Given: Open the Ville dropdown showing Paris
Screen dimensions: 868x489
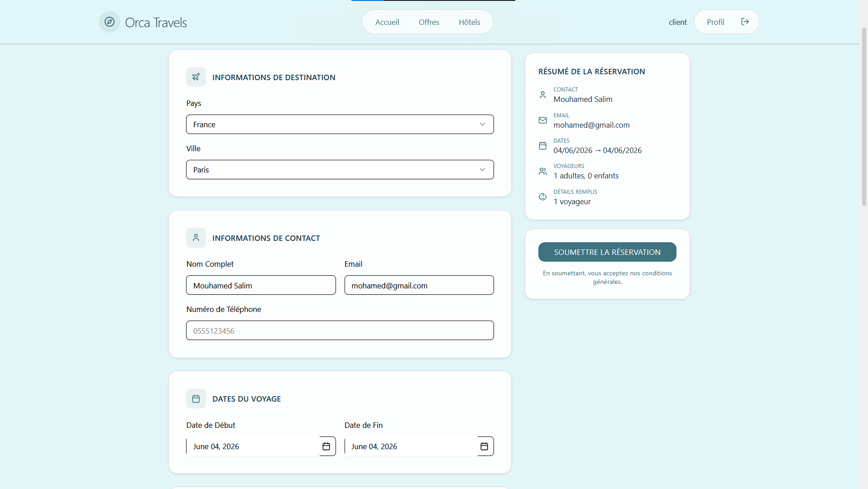Looking at the screenshot, I should 340,170.
